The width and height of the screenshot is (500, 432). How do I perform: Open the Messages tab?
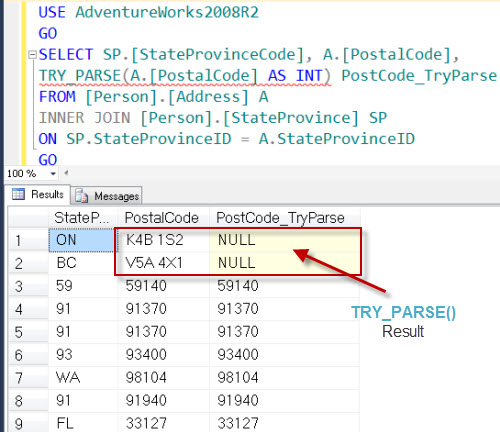(x=107, y=196)
